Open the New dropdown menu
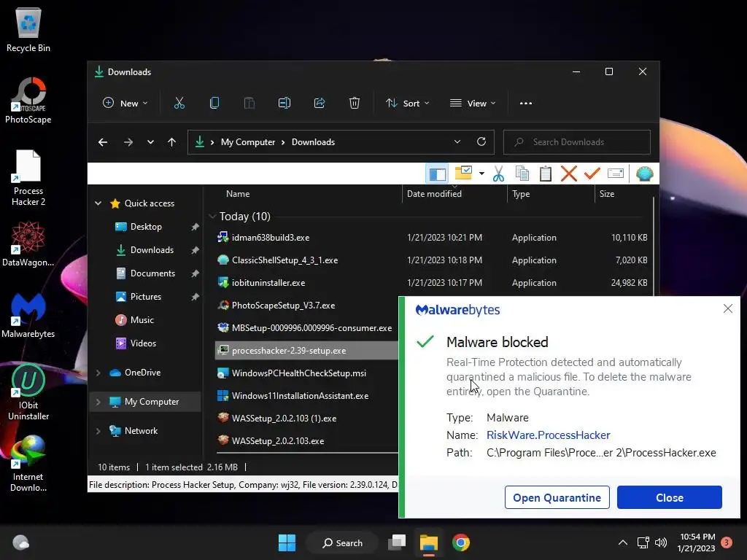This screenshot has height=560, width=747. pyautogui.click(x=125, y=104)
